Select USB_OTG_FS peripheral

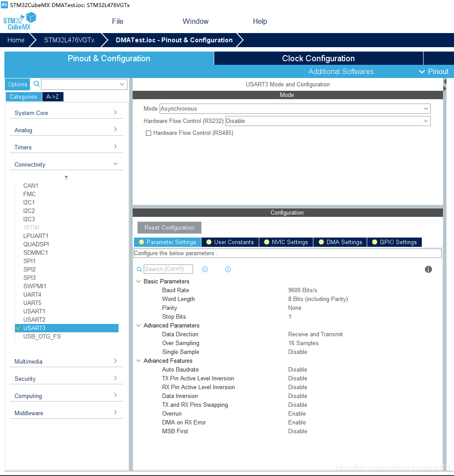(42, 336)
